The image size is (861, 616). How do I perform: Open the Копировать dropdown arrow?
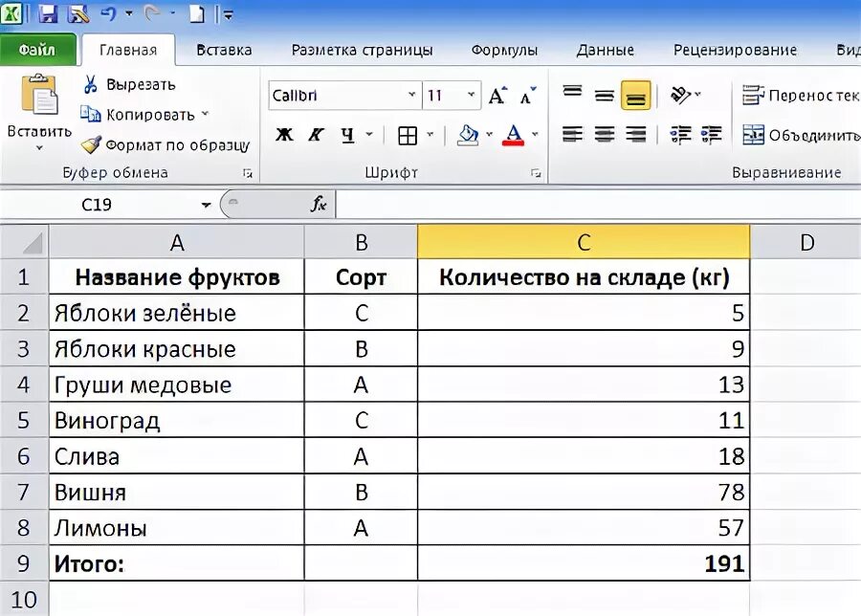coord(205,114)
